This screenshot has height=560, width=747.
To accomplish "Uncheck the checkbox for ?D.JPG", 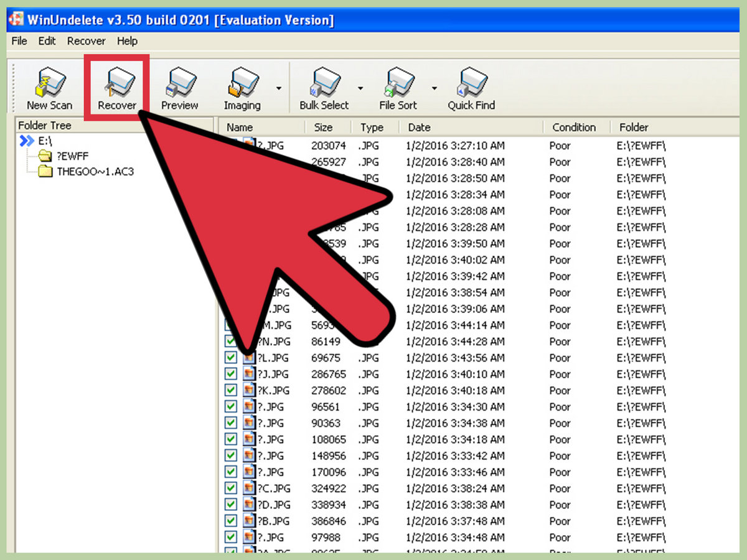I will coord(231,504).
